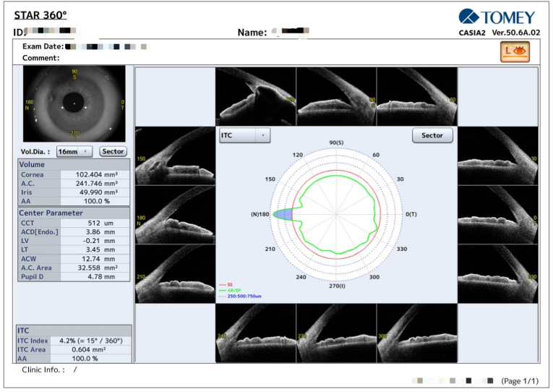
Task: Click the blue ITC region on chart
Action: click(284, 214)
